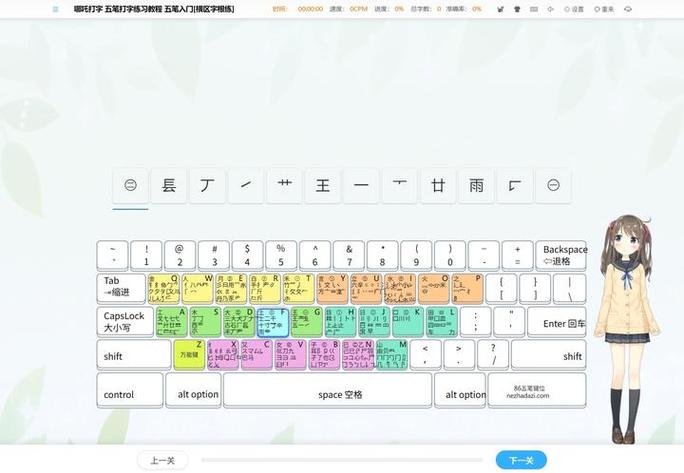Click the teal L key
This screenshot has width=684, height=473.
pyautogui.click(x=442, y=322)
